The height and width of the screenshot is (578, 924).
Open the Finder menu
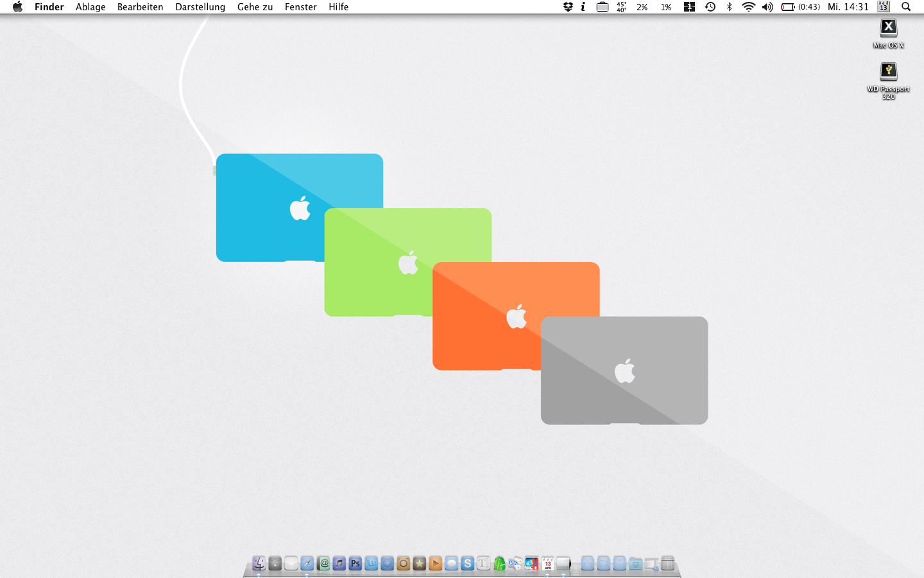(x=49, y=7)
